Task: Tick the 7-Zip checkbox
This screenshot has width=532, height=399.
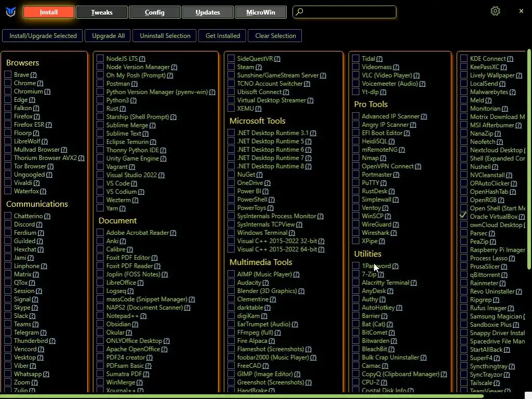Action: click(355, 274)
